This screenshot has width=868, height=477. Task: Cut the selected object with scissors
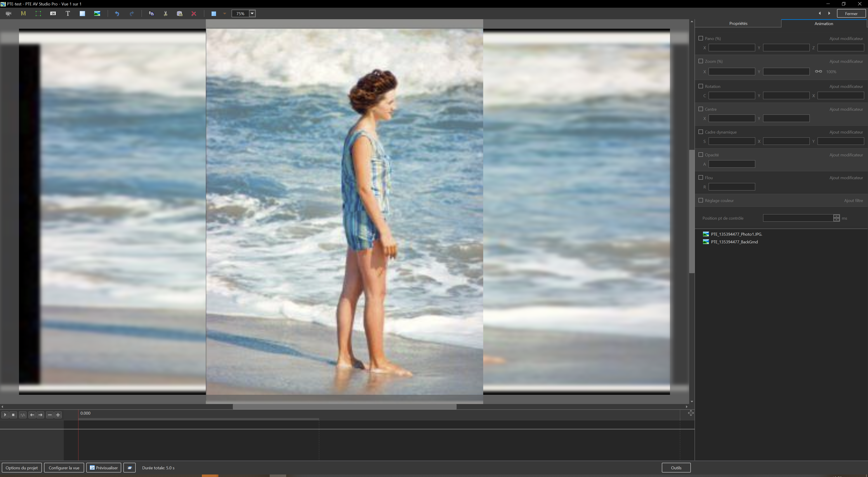[x=165, y=14]
